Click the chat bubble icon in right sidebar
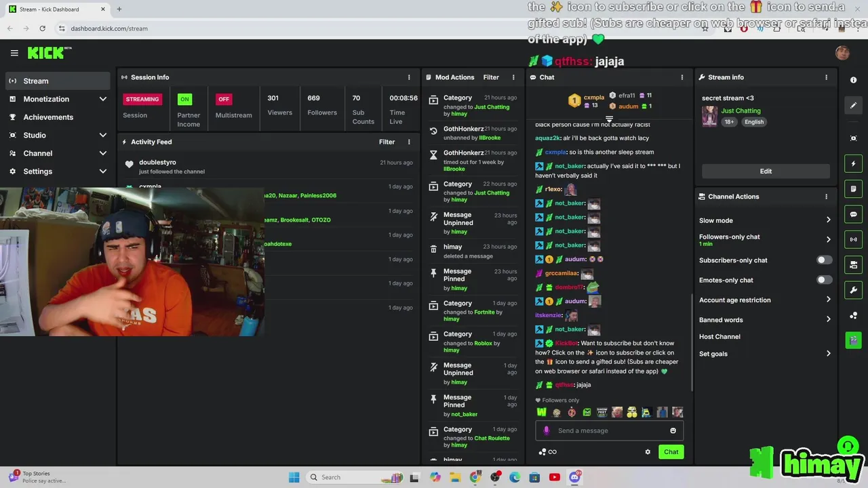 853,214
